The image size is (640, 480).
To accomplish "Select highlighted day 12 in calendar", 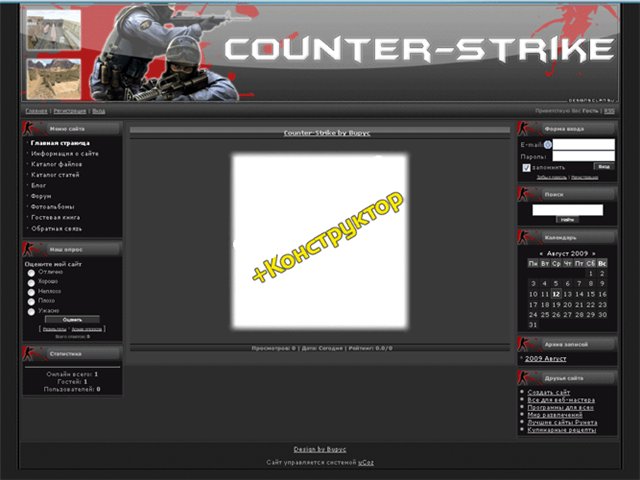I will click(556, 294).
